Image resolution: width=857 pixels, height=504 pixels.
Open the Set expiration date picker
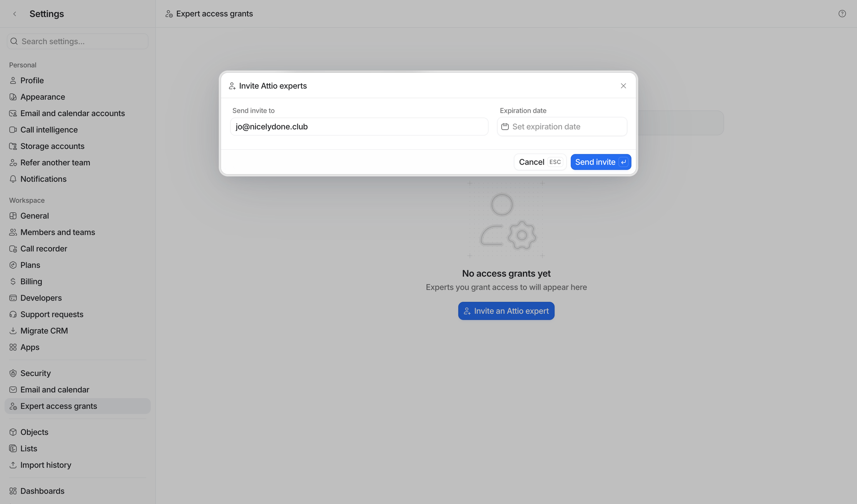pos(562,127)
